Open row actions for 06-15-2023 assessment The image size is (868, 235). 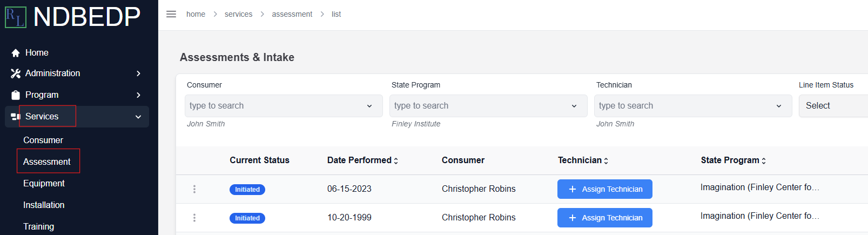coord(194,189)
